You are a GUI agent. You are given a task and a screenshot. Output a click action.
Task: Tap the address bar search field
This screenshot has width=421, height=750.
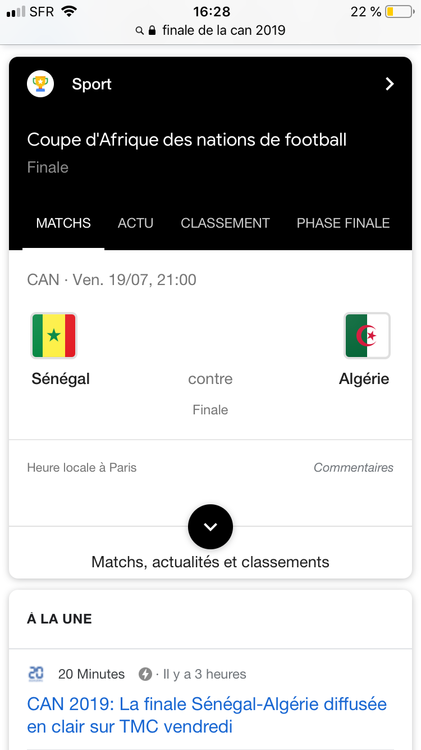(210, 31)
